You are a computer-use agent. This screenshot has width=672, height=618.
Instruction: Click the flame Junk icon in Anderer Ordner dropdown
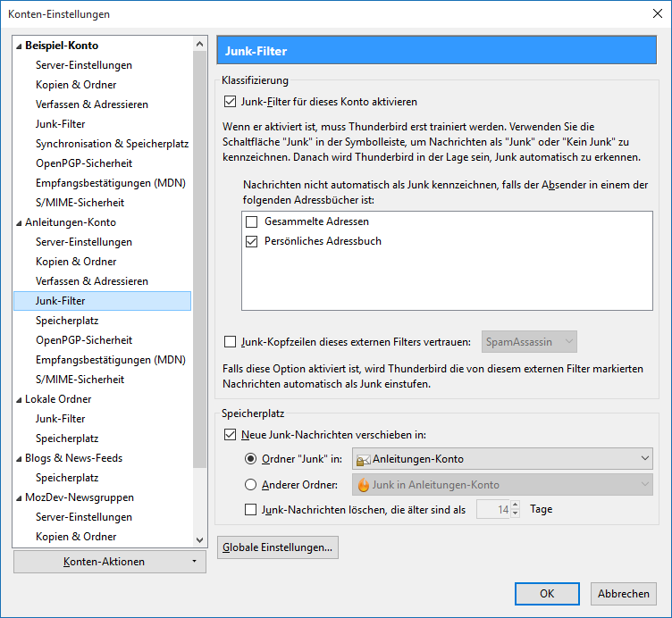click(364, 485)
